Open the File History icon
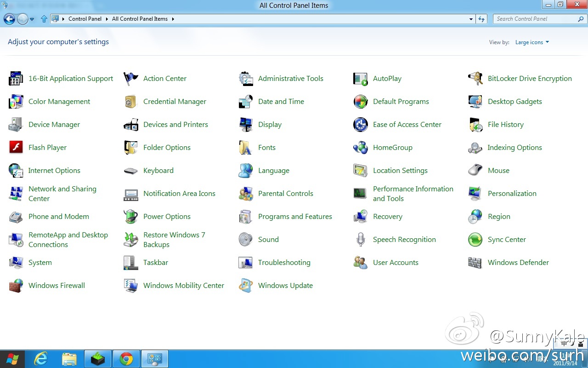The height and width of the screenshot is (368, 588). pos(475,125)
